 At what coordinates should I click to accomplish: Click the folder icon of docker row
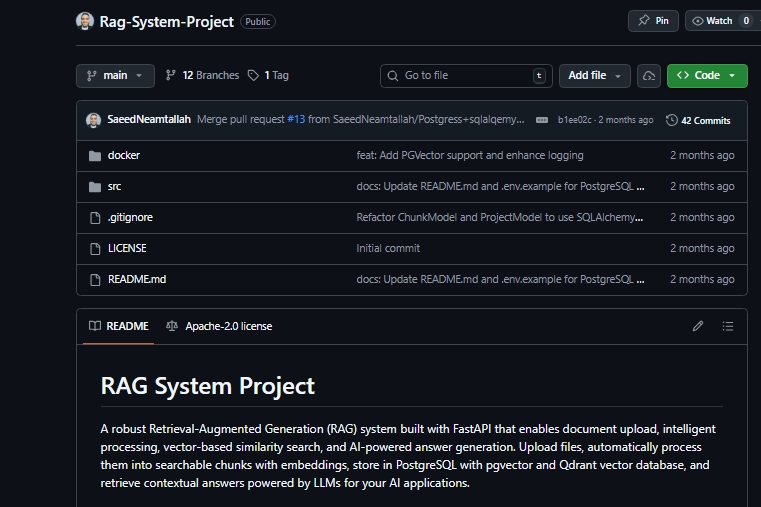click(x=95, y=156)
